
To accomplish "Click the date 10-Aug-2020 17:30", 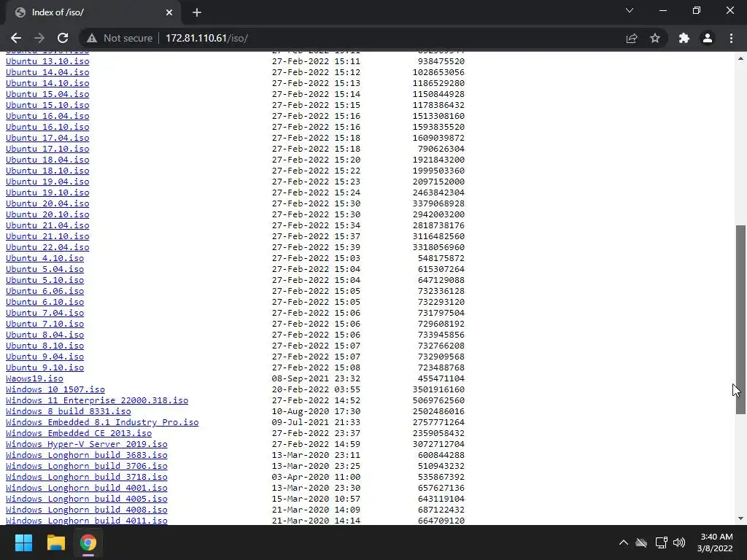I will 316,412.
